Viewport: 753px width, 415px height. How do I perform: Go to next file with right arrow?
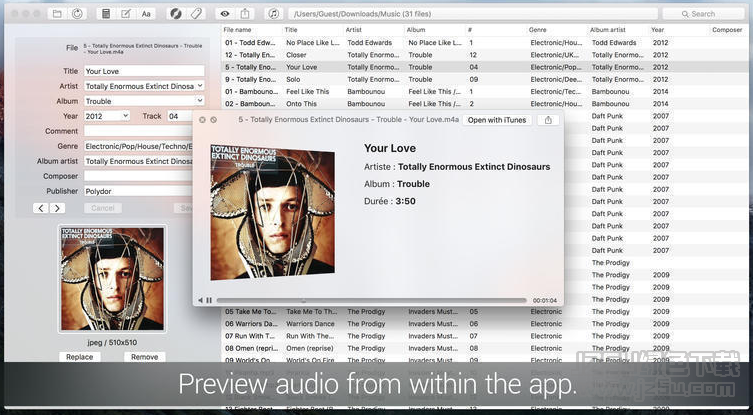coord(57,208)
